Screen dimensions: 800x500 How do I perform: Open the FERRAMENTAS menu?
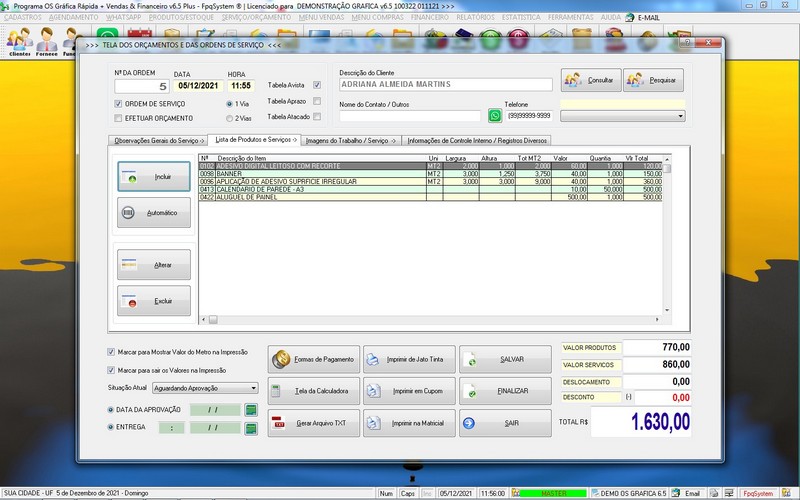[570, 17]
